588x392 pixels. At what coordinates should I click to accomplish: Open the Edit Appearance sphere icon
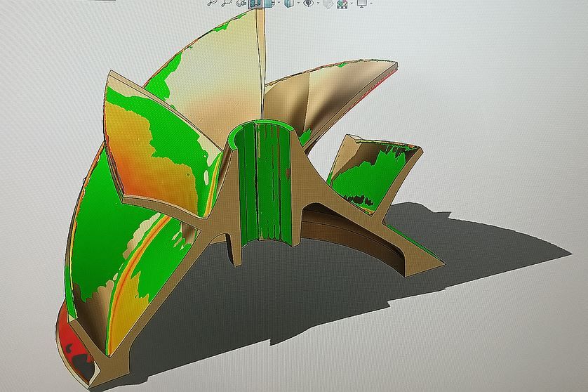(328, 4)
